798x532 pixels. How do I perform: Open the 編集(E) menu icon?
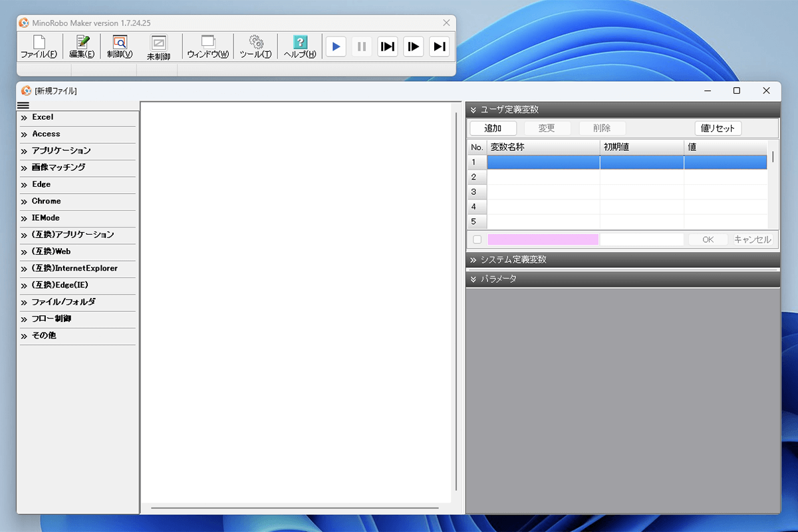82,47
